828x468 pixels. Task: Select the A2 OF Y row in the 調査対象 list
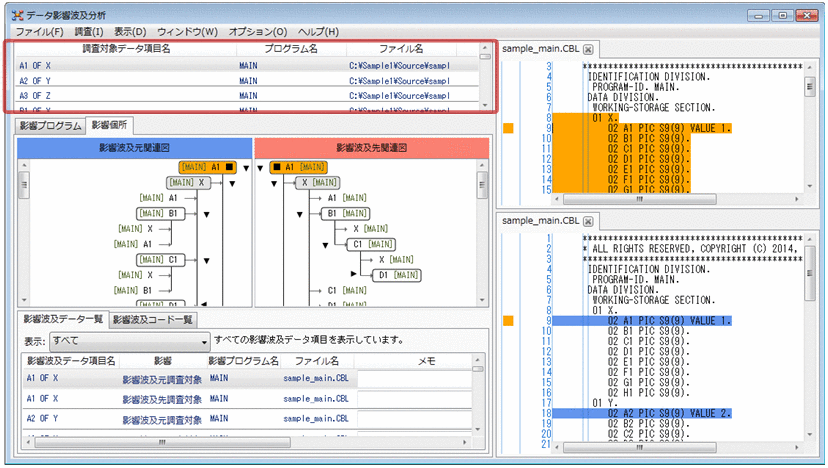(246, 81)
